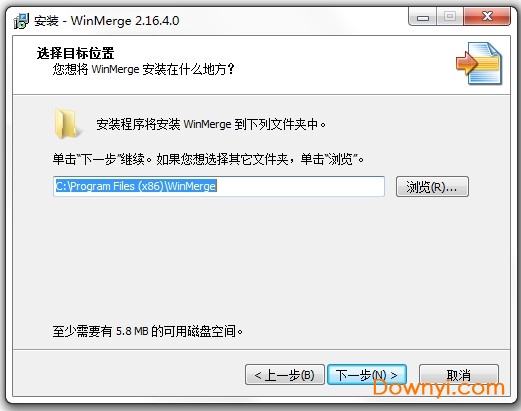Viewport: 521px width, 411px height.
Task: Go back with the 上一步(B) button
Action: tap(285, 375)
